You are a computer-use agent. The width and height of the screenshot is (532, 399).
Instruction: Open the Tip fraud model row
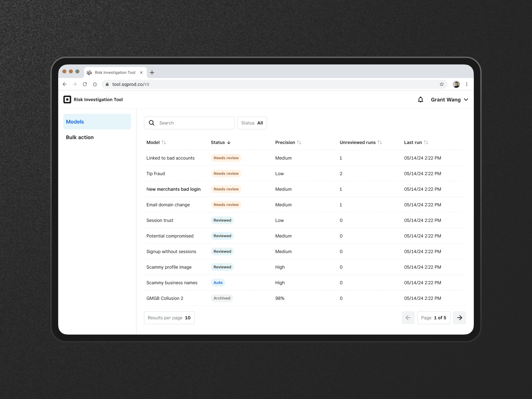tap(156, 174)
